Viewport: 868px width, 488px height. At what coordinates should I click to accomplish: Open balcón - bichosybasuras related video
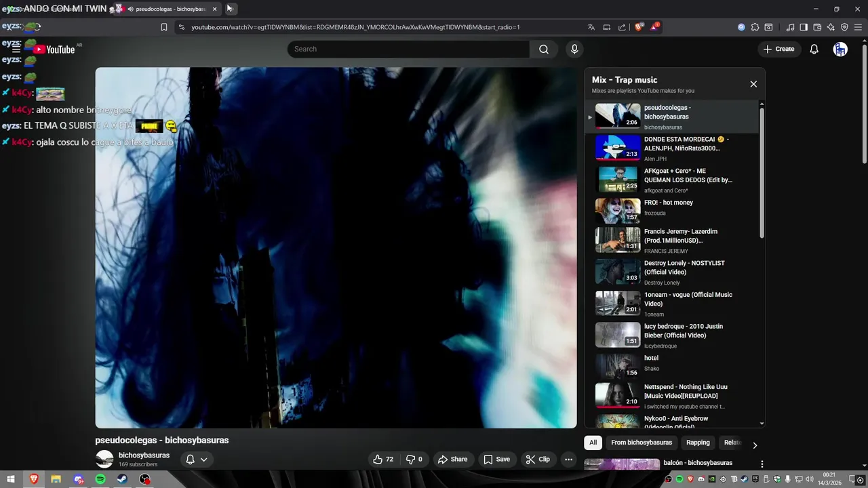[x=697, y=463]
